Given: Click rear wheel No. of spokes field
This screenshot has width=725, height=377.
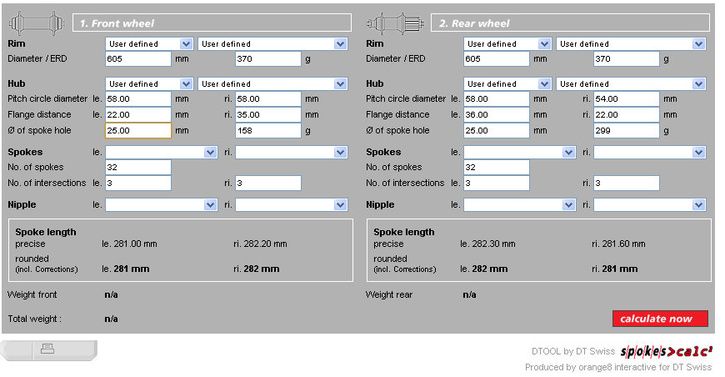Looking at the screenshot, I should tap(497, 167).
